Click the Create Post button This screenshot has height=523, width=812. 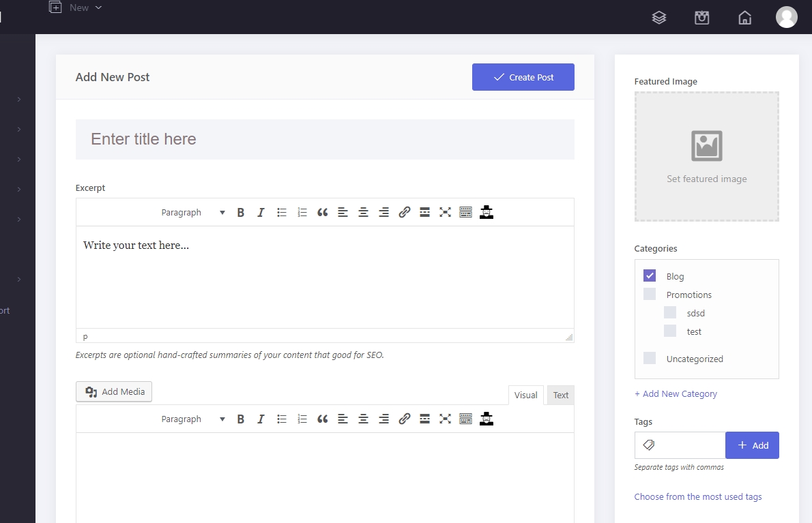point(523,77)
